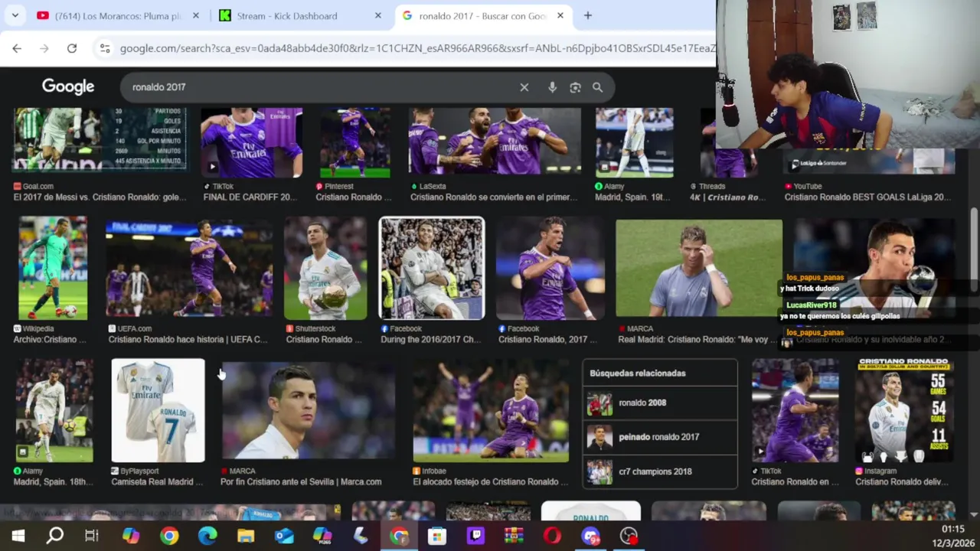Open Facebook Cristiano Ronaldo 2017 purple kit image
980x551 pixels.
coord(550,268)
